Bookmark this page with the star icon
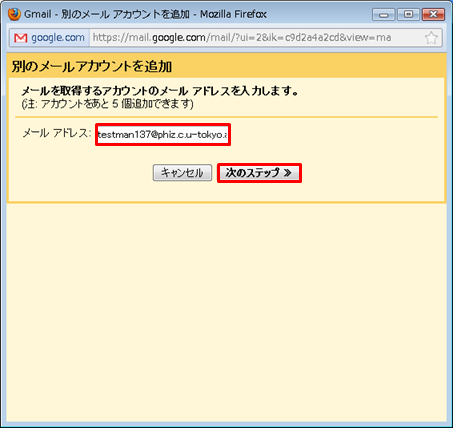Viewport: 453px width, 428px height. (x=431, y=38)
